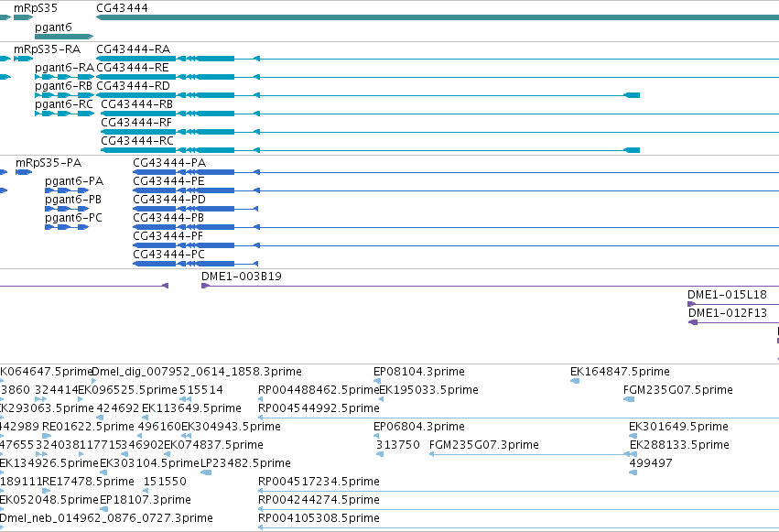Click transcript pgant6-RA
This screenshot has height=532, width=779.
pos(64,68)
